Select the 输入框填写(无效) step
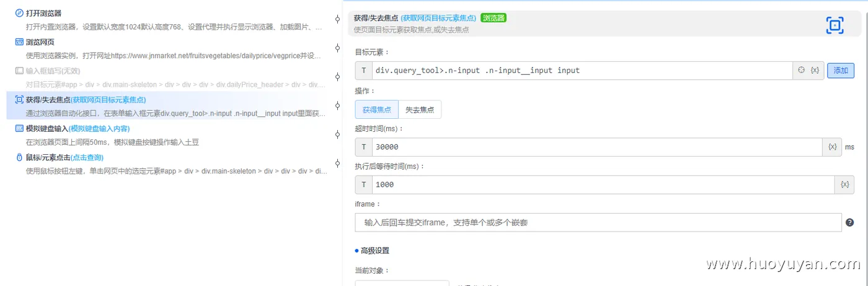The height and width of the screenshot is (286, 868). coord(53,71)
